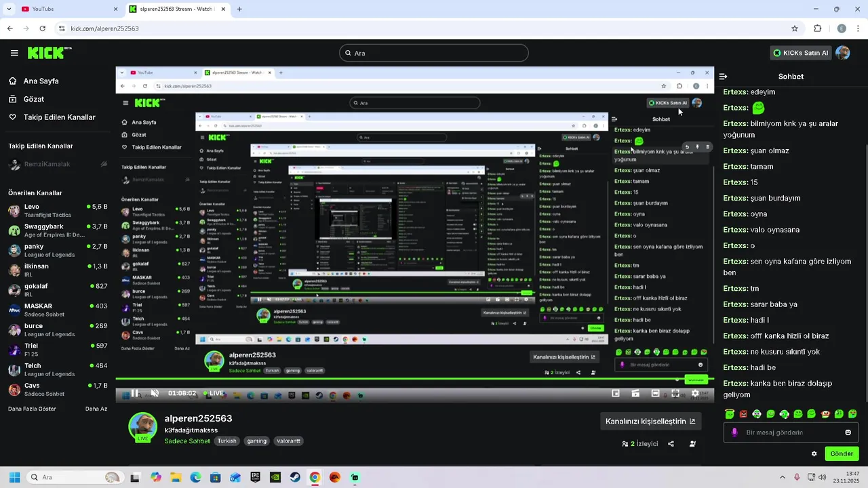The image size is (868, 488).
Task: Click alperen252563 channel avatar
Action: [143, 427]
